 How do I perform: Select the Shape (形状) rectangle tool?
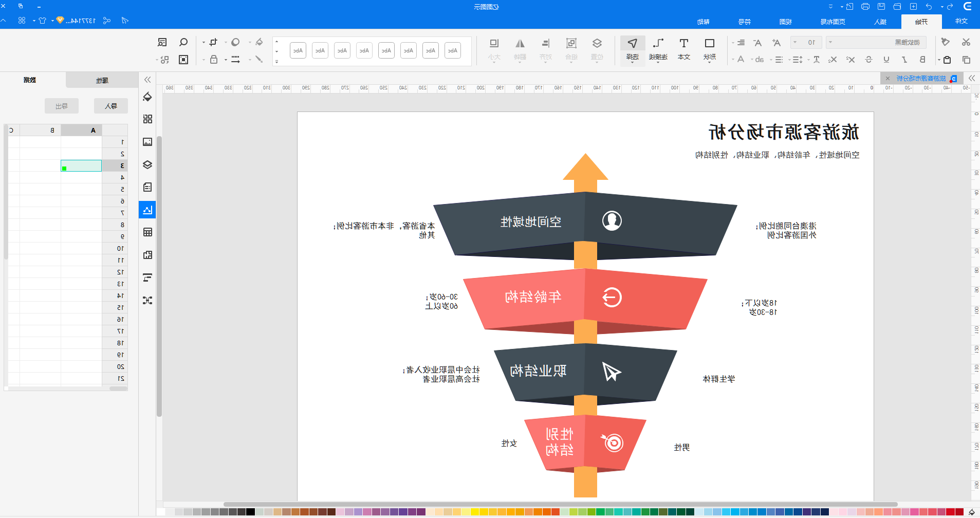coord(710,49)
